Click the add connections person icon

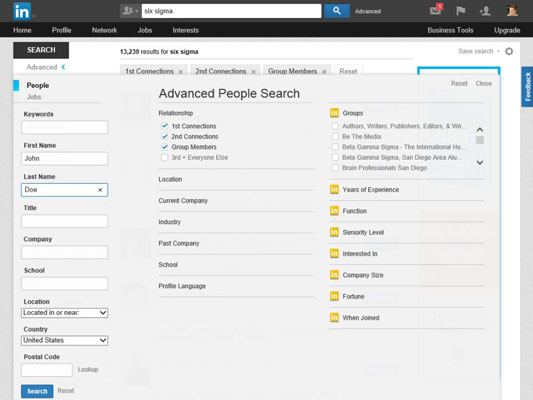(x=485, y=11)
